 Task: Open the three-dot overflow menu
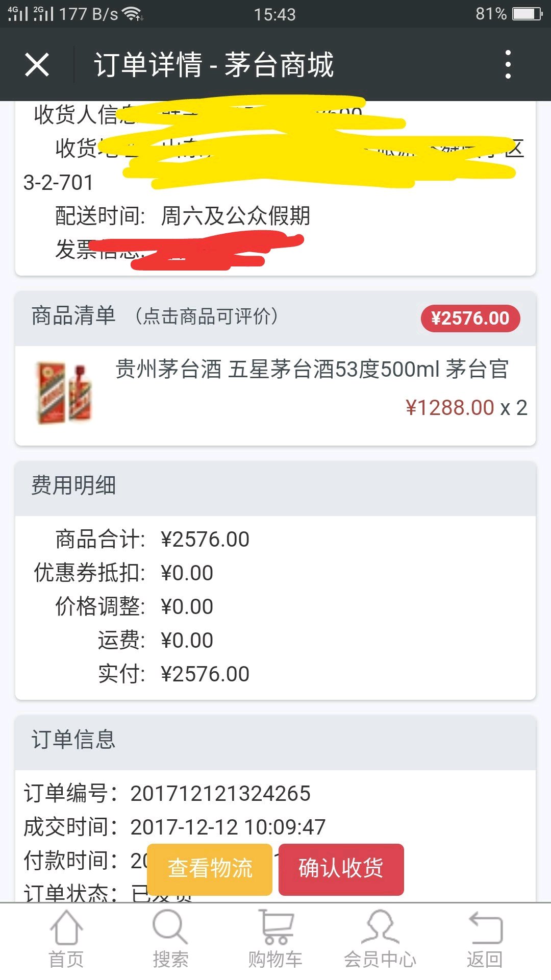[508, 65]
